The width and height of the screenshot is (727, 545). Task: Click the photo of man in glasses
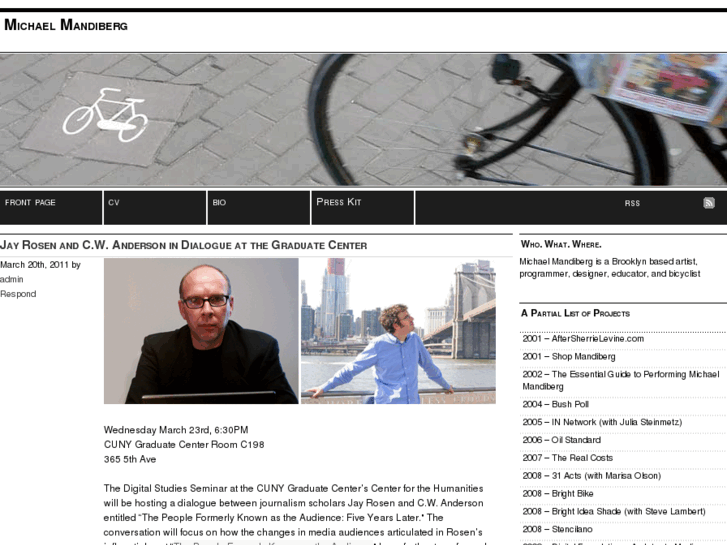tap(201, 331)
